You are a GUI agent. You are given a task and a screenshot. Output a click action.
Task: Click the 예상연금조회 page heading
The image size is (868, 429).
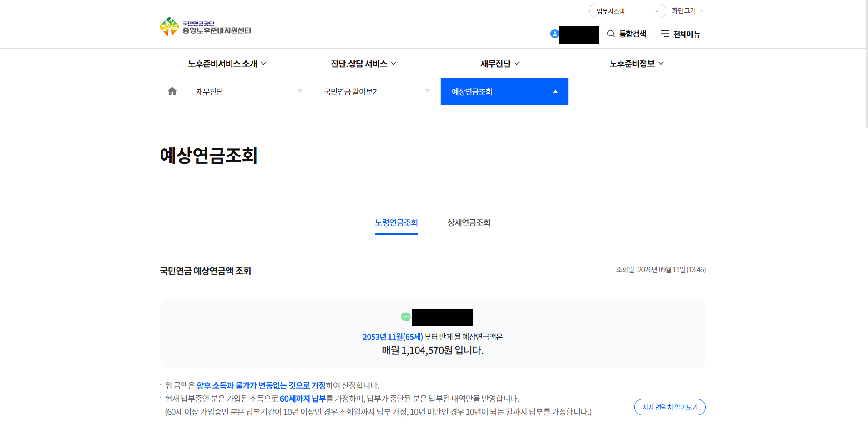(209, 156)
